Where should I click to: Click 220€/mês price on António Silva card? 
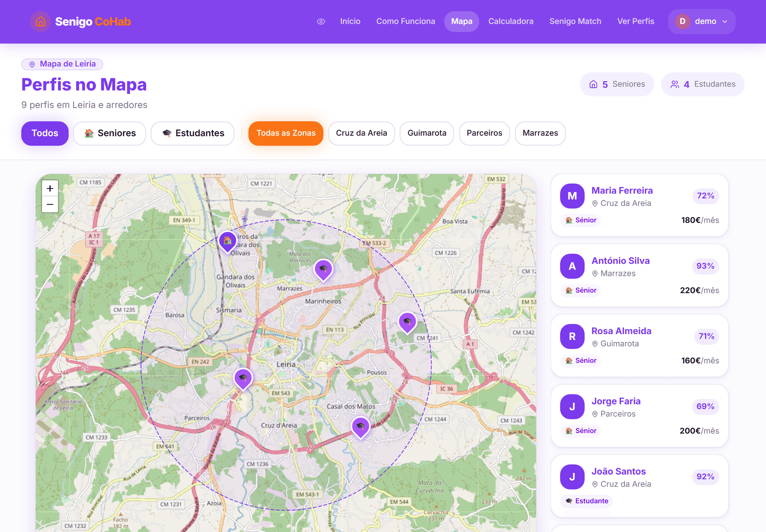tap(699, 290)
